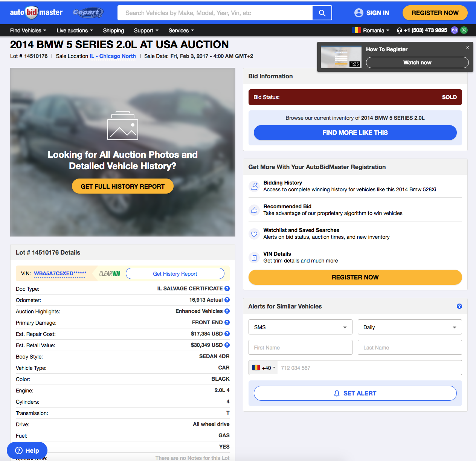Screen dimensions: 476x461
Task: Click the 16,913 Actual odometer value
Action: coord(206,300)
